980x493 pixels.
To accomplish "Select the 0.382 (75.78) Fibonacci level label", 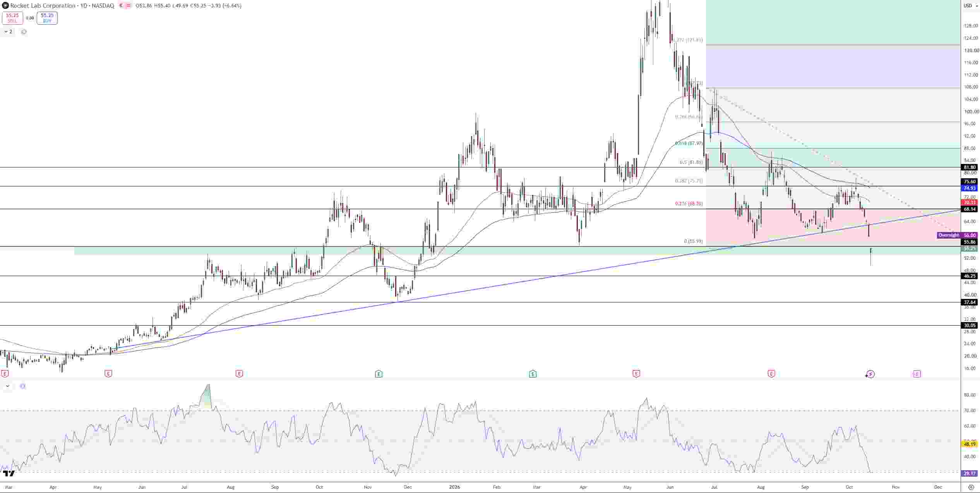I will tap(689, 181).
